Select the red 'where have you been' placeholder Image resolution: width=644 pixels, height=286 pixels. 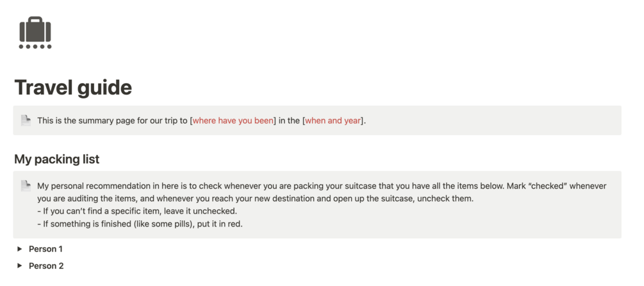(233, 120)
